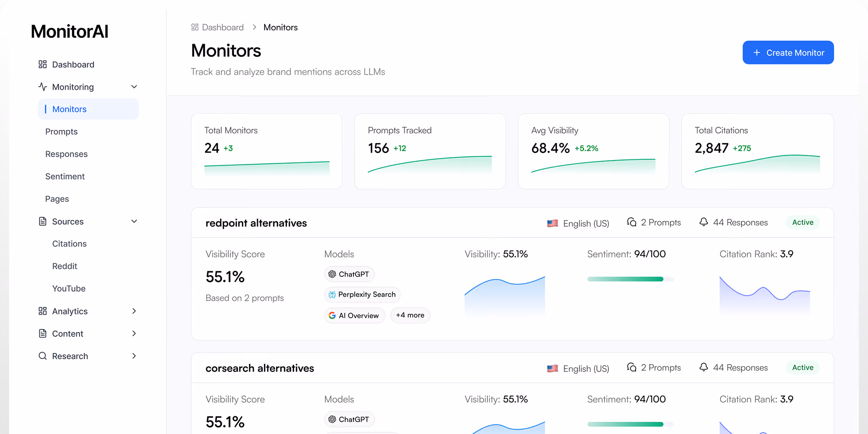The height and width of the screenshot is (434, 868).
Task: Click the Dashboard breadcrumb link
Action: point(222,27)
